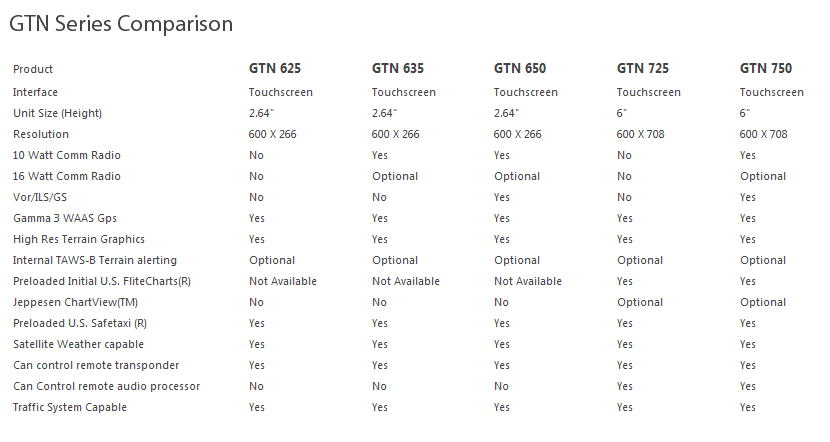Click the Gamma 3 WAAS Gps label
Viewport: 830px width, 442px height.
coord(65,218)
